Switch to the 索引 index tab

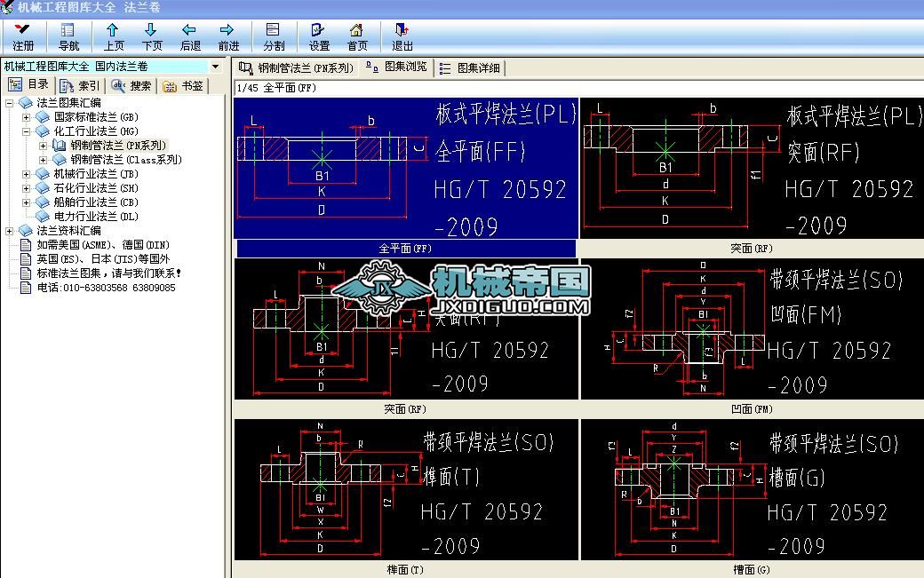pyautogui.click(x=80, y=86)
